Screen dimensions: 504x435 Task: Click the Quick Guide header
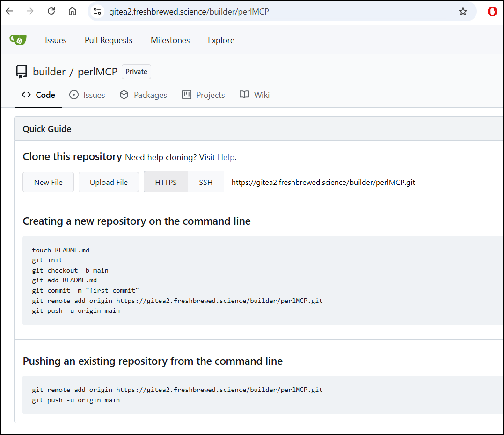point(47,129)
